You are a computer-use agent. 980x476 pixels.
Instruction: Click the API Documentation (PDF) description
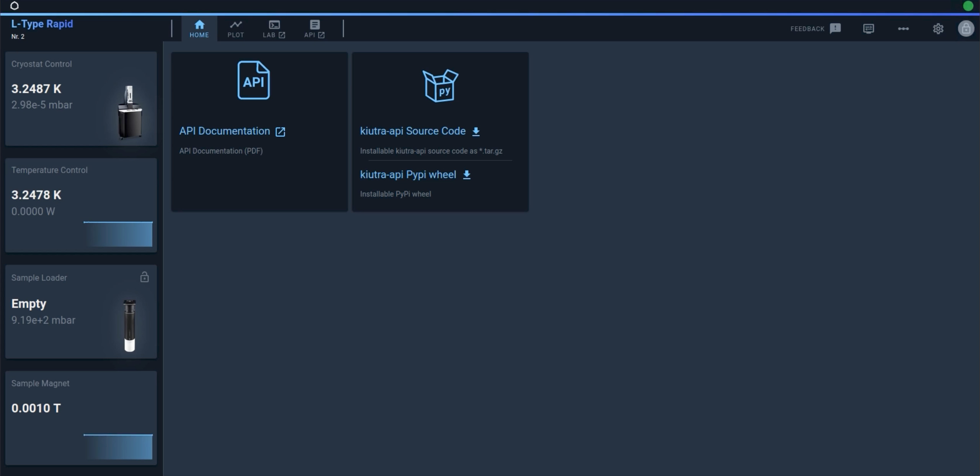click(x=221, y=151)
